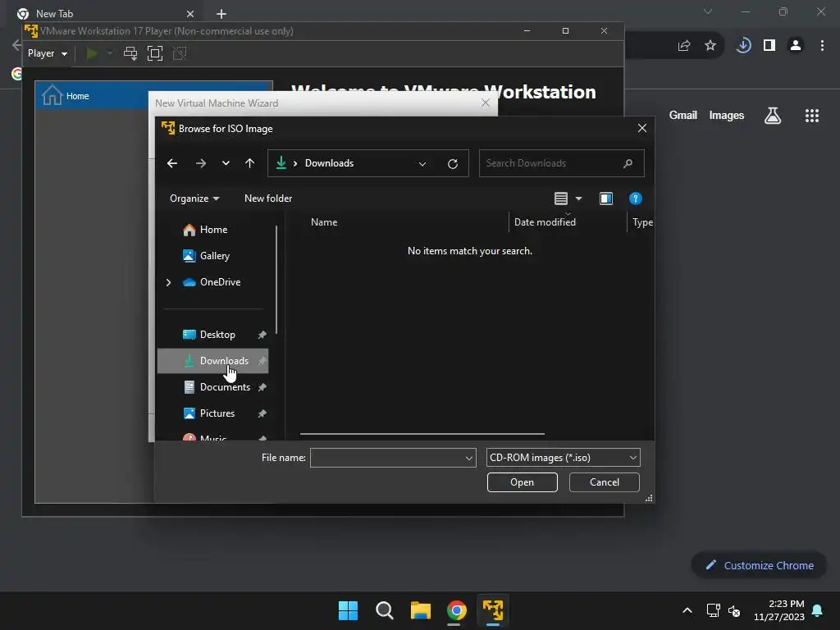Expand the OneDrive tree node
840x630 pixels.
tap(168, 282)
